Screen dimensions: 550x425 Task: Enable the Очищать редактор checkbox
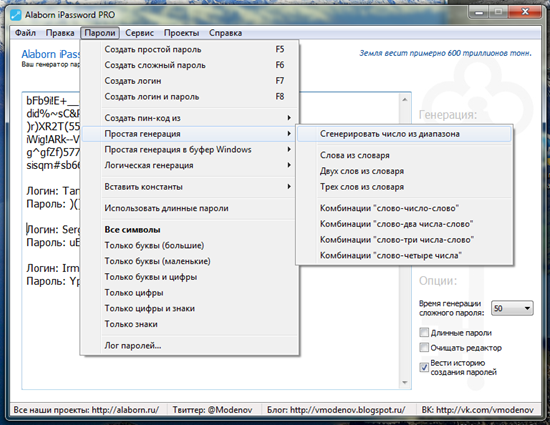tap(424, 348)
